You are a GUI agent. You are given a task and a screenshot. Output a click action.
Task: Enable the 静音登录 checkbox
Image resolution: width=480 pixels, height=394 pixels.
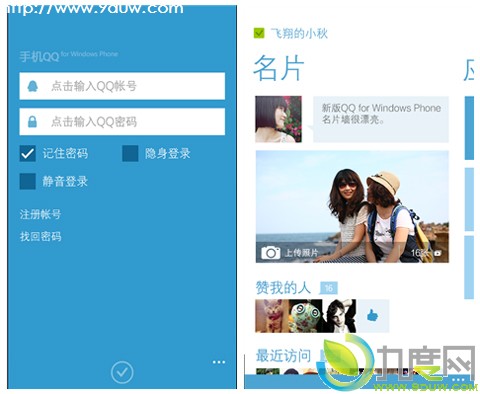[x=27, y=181]
